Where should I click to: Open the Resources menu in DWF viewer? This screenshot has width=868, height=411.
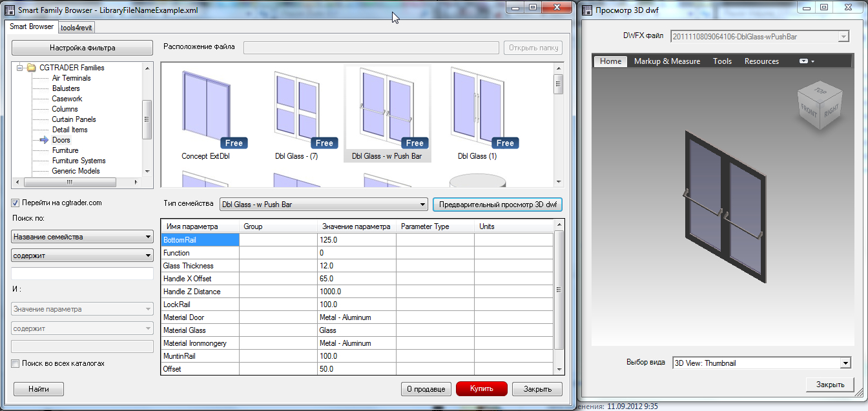point(762,61)
